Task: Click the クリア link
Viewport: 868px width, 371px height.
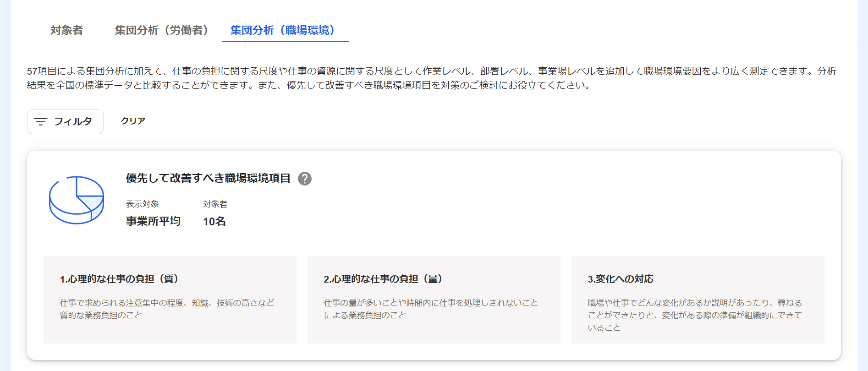Action: [x=133, y=121]
